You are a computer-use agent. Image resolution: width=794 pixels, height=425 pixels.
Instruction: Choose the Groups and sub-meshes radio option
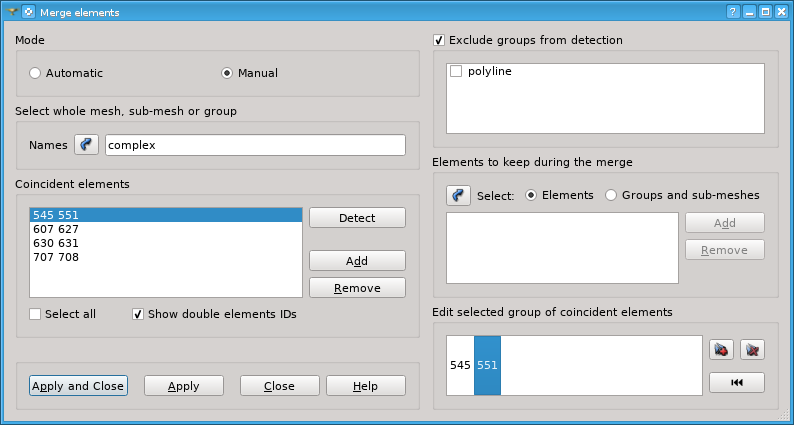pos(611,195)
